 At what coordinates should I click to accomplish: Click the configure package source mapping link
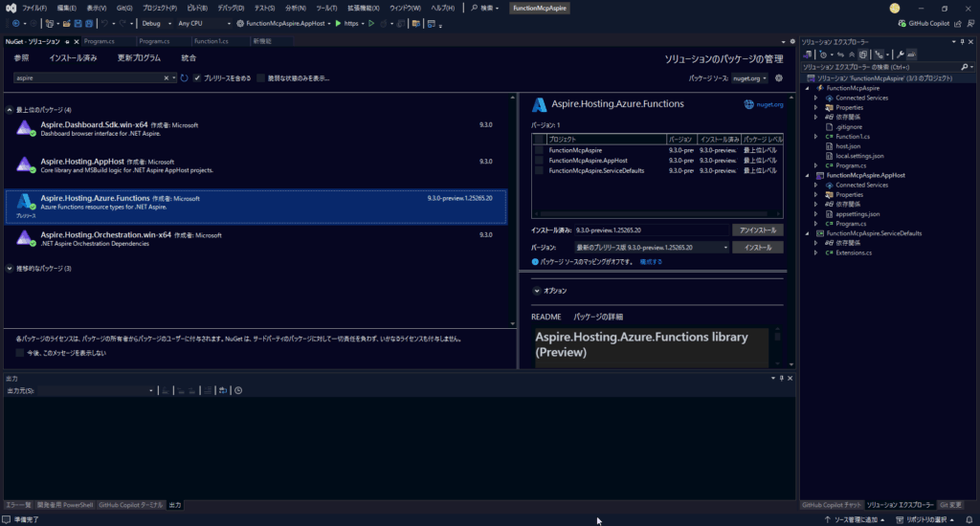point(651,262)
